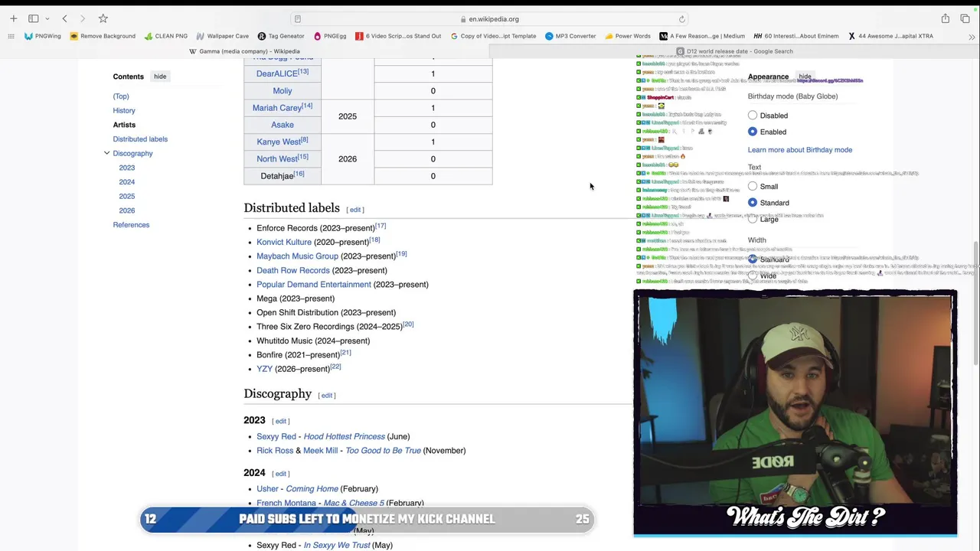Select the Large text size radio button

[753, 219]
